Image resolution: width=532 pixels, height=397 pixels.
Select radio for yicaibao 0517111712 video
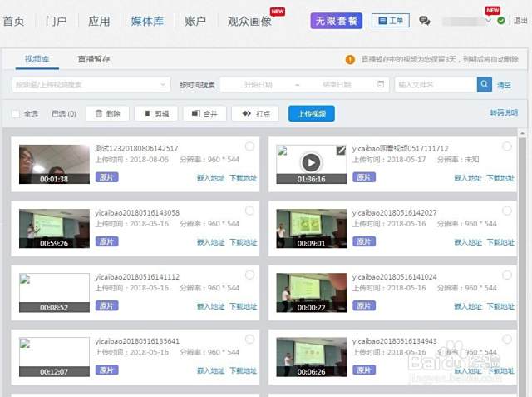point(507,146)
